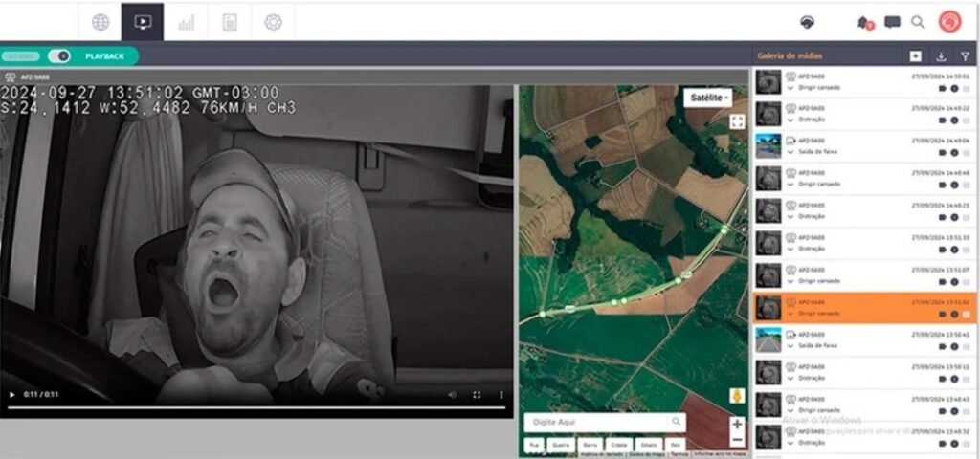This screenshot has height=459, width=980.
Task: Toggle fullscreen on the map
Action: click(x=737, y=121)
